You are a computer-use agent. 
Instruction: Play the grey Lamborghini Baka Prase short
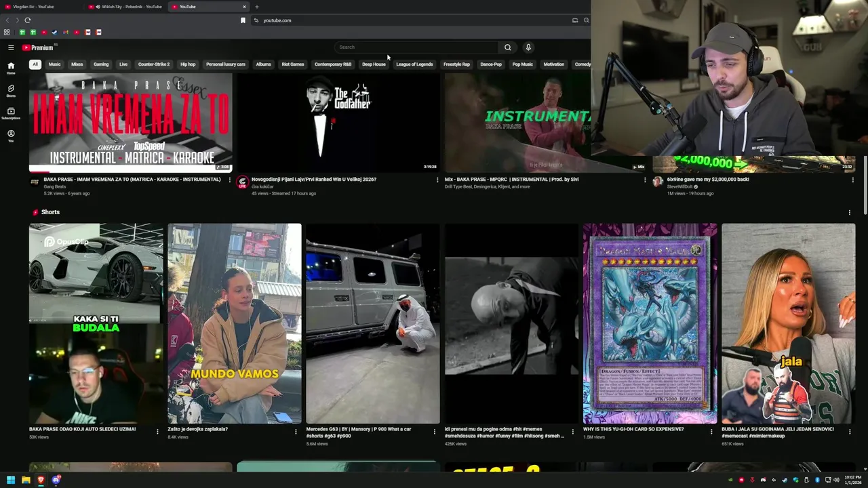click(96, 323)
